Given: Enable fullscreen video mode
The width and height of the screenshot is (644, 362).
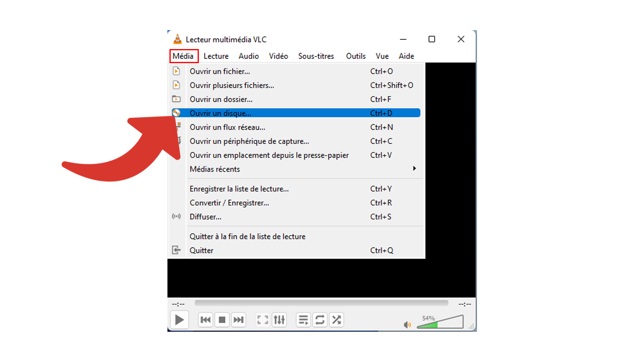Looking at the screenshot, I should (x=262, y=320).
